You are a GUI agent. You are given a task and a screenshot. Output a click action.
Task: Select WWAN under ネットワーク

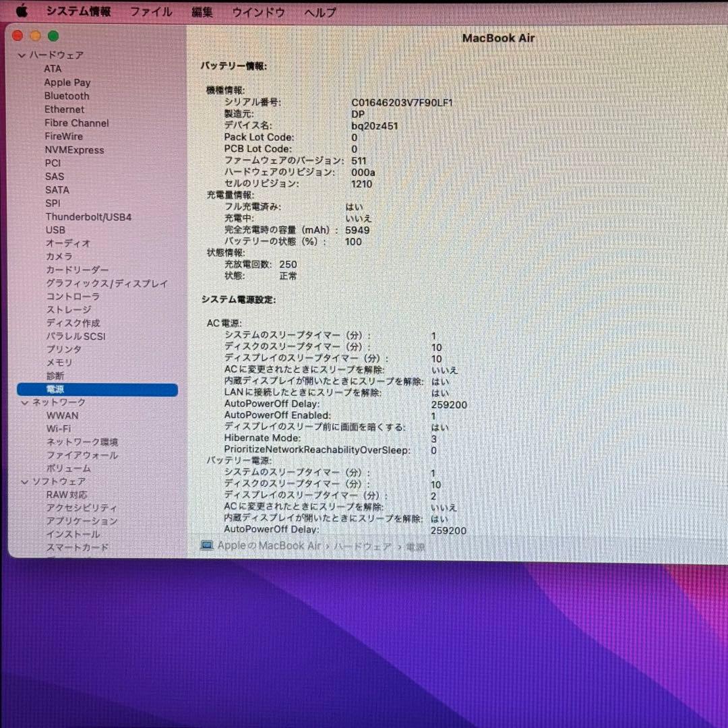pos(62,415)
